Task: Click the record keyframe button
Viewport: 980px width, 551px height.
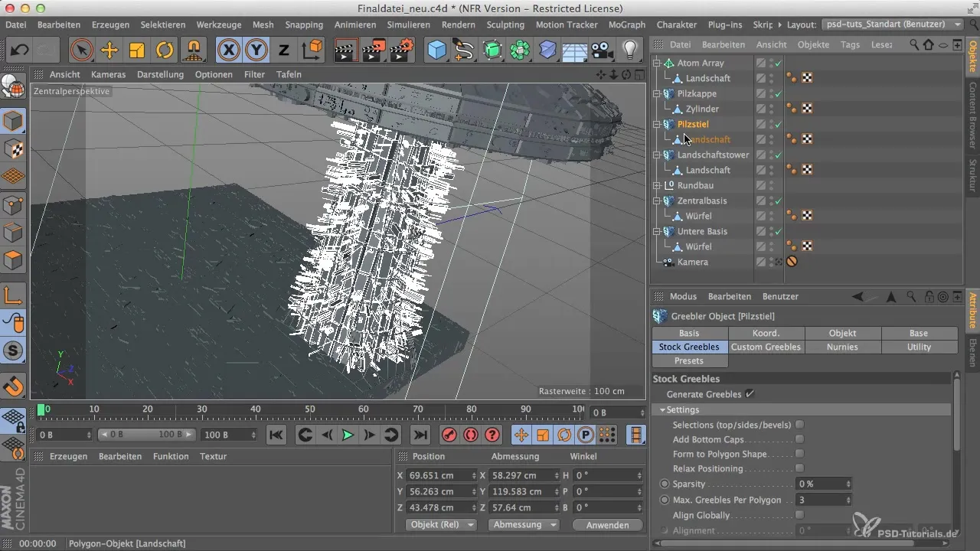Action: click(x=449, y=435)
